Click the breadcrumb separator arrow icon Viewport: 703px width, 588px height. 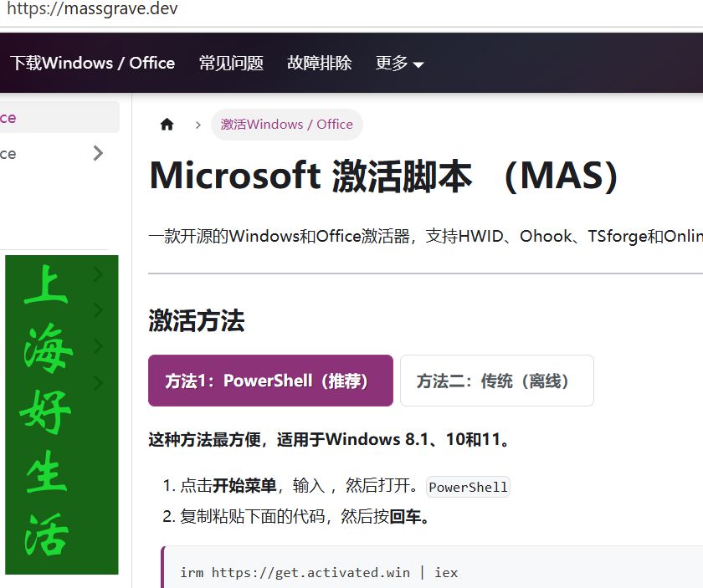pos(198,124)
